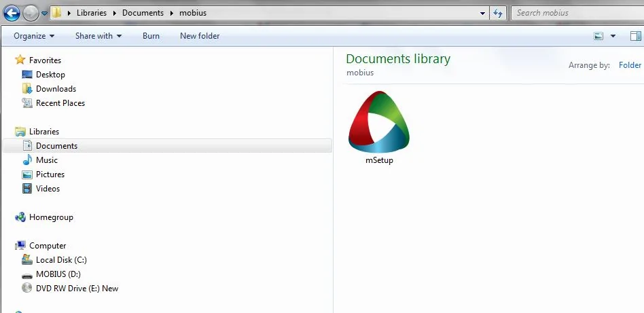Click the Local Disk (C:) drive icon
644x313 pixels.
tap(26, 259)
